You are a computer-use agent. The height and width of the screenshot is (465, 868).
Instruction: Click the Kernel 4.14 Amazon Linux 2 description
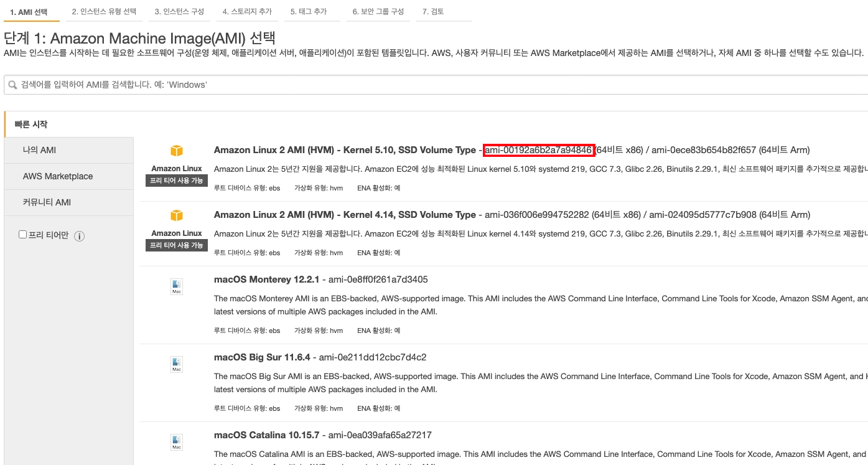pyautogui.click(x=540, y=233)
